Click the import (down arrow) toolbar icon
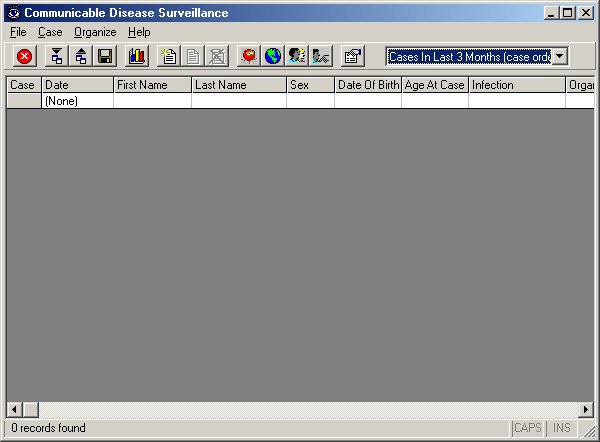The image size is (600, 442). (x=57, y=57)
